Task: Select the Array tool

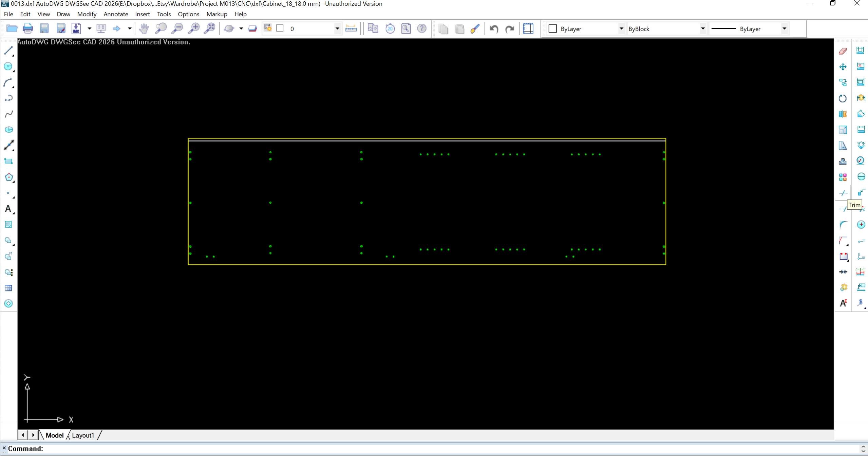Action: point(843,177)
